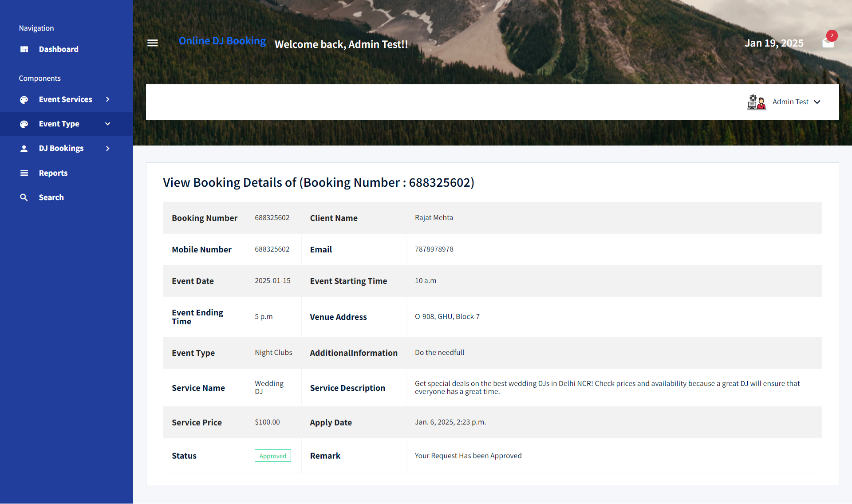852x504 pixels.
Task: Click the Online DJ Booking link
Action: [x=222, y=41]
